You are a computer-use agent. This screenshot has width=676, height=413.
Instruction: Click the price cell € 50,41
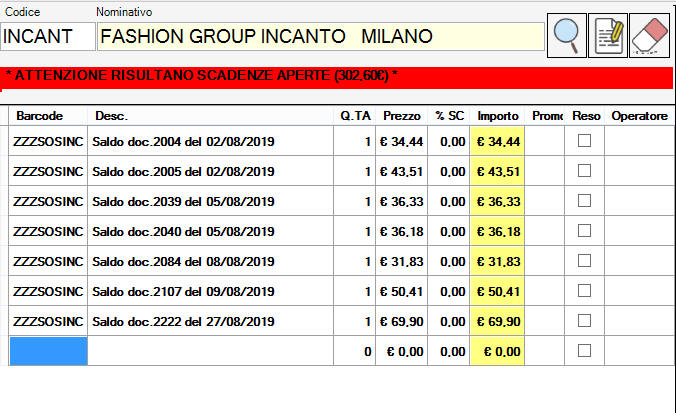(402, 291)
